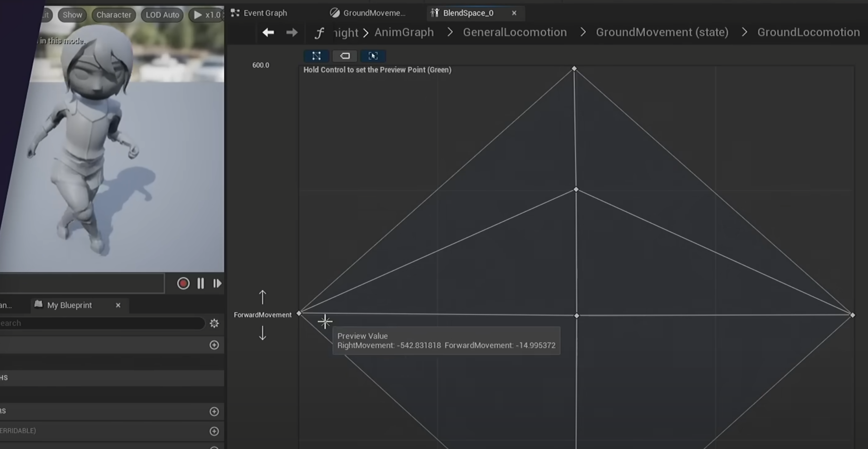Navigate back with the left arrow
Image resolution: width=868 pixels, height=449 pixels.
tap(268, 32)
